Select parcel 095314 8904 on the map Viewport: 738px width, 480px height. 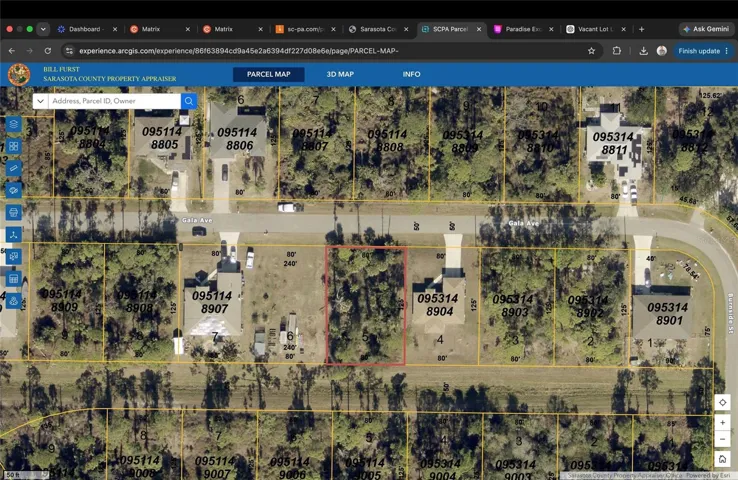click(438, 304)
